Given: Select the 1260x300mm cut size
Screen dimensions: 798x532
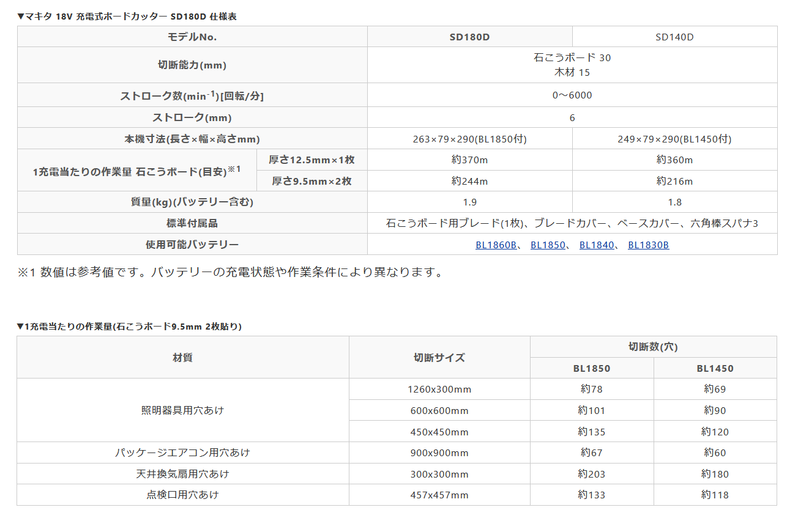Looking at the screenshot, I should pyautogui.click(x=439, y=389).
